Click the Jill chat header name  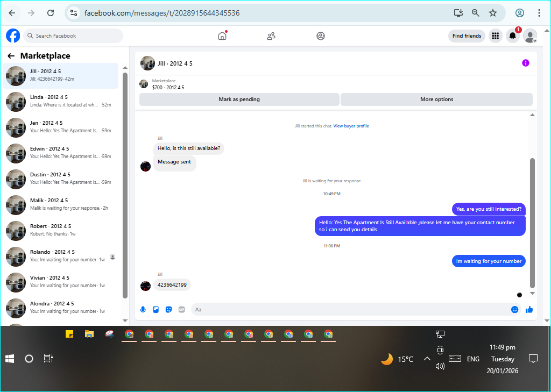[x=175, y=63]
